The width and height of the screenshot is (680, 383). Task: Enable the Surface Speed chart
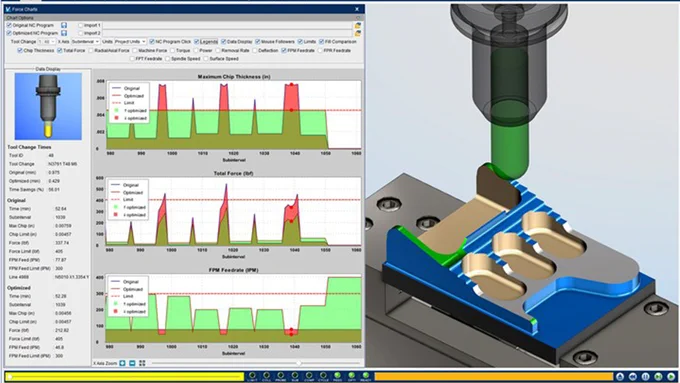206,59
